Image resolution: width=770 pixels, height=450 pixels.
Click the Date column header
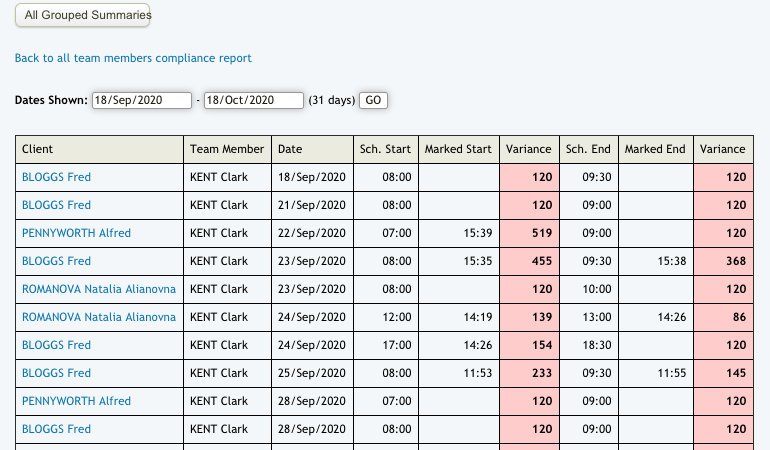click(x=290, y=149)
